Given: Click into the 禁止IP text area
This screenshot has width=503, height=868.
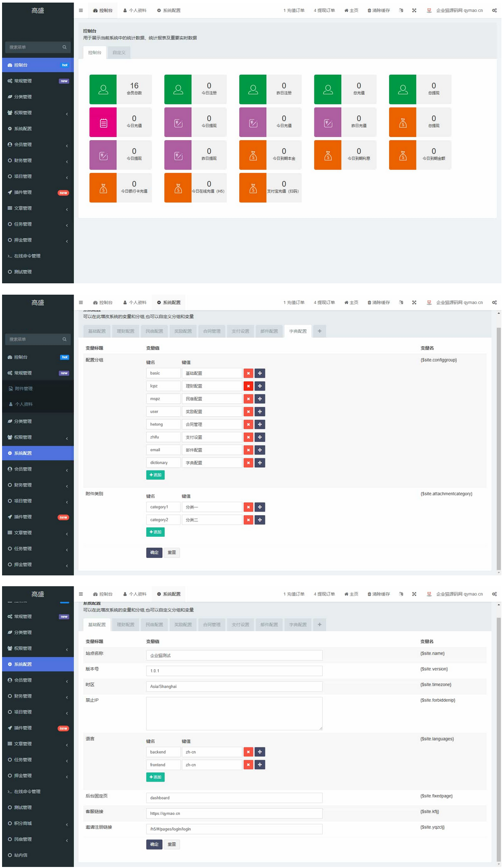Looking at the screenshot, I should pos(234,713).
